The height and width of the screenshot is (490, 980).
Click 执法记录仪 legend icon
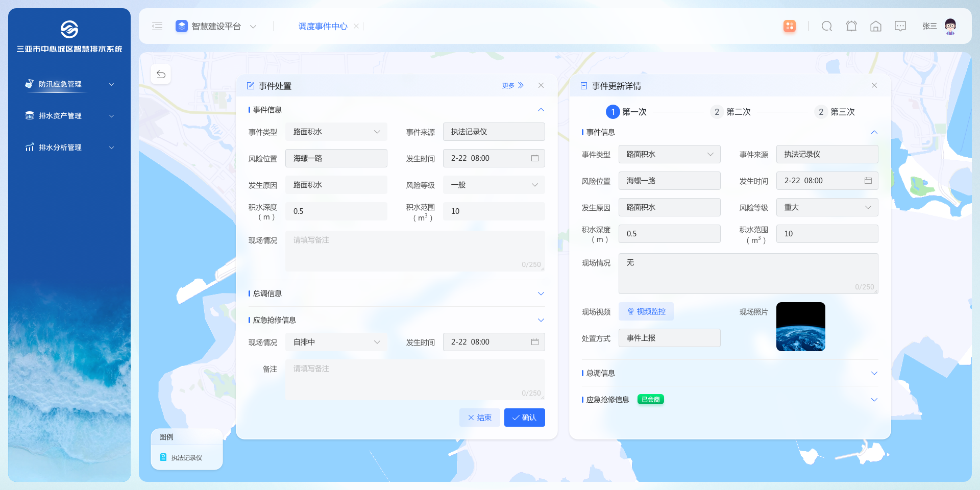(163, 457)
